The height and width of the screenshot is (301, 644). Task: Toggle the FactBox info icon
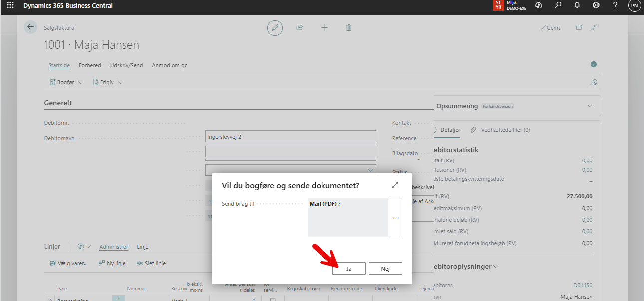coord(594,64)
